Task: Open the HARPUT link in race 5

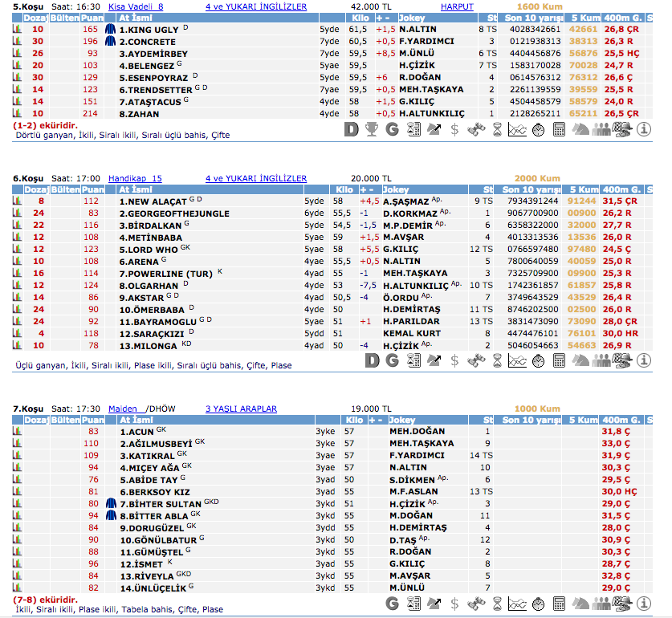Action: (456, 6)
